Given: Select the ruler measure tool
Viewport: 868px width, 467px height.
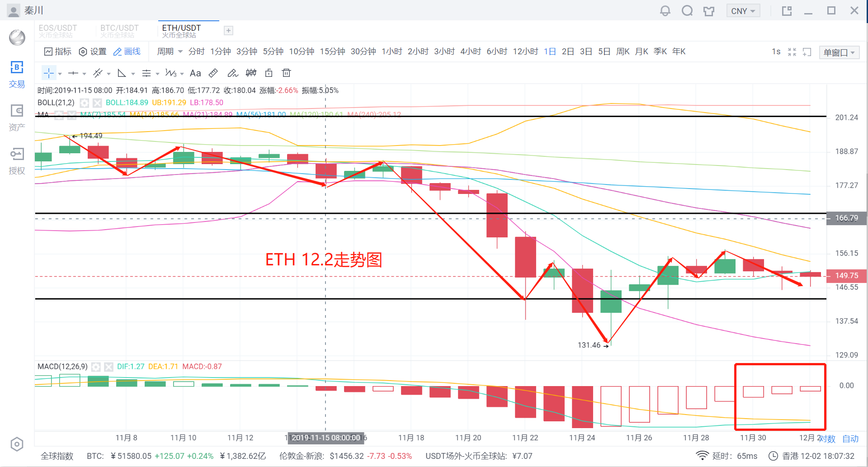Looking at the screenshot, I should coord(213,73).
